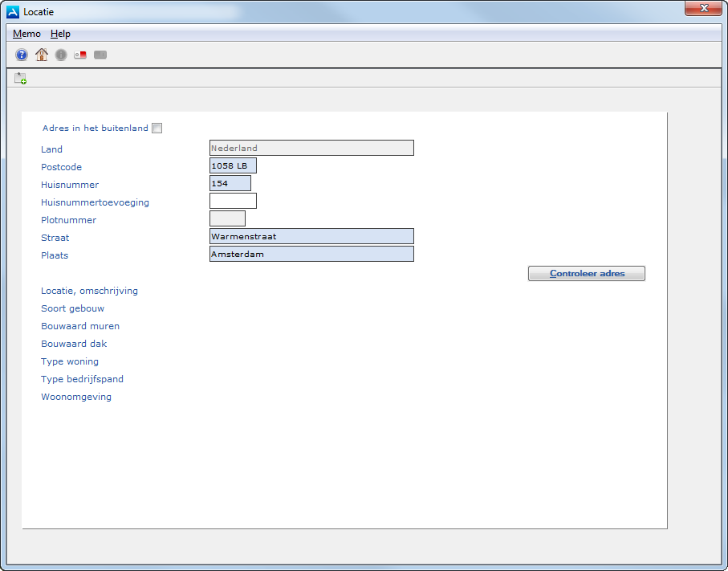Image resolution: width=728 pixels, height=571 pixels.
Task: Click the red and white switch icon
Action: 80,55
